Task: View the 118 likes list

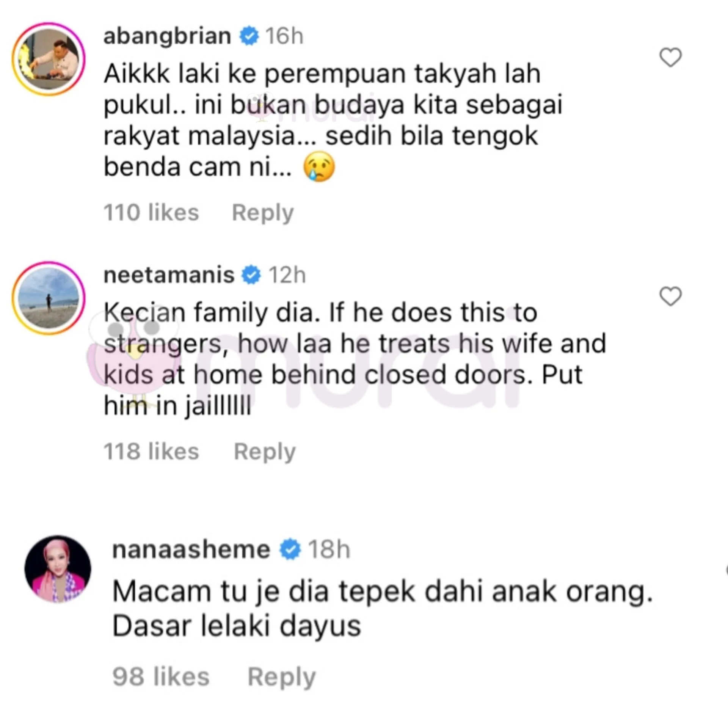Action: (x=151, y=451)
